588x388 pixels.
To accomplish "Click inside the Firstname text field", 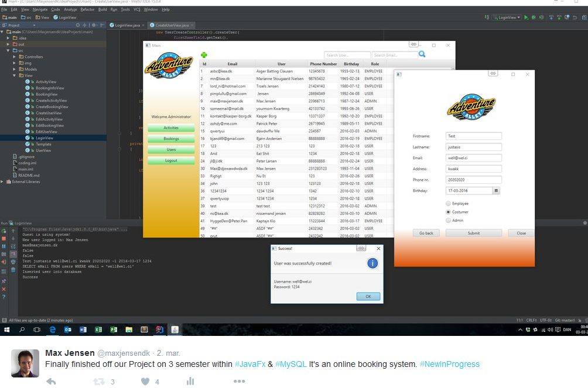I will [473, 136].
